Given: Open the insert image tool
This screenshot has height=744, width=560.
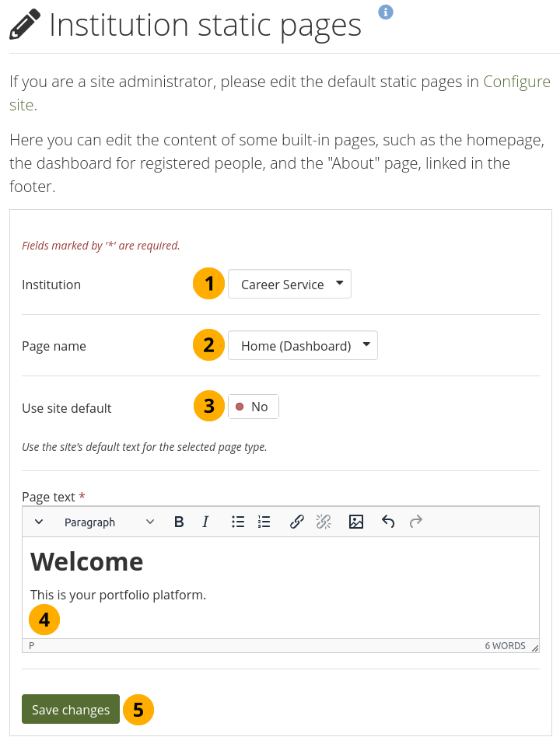Looking at the screenshot, I should pos(356,522).
